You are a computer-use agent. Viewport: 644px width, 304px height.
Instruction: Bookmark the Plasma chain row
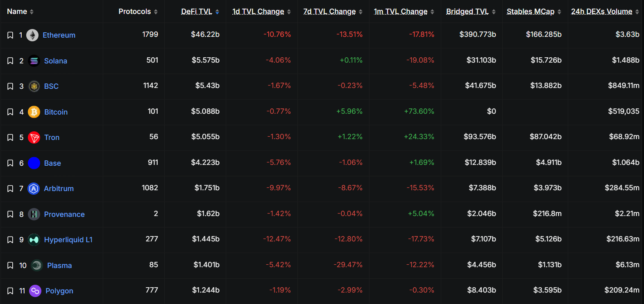pos(10,266)
